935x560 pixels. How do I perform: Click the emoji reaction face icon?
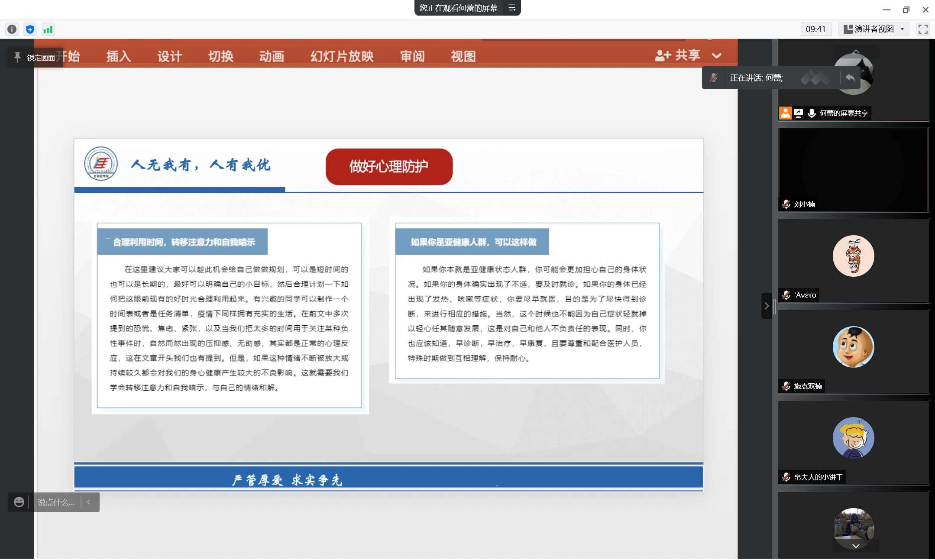[19, 502]
